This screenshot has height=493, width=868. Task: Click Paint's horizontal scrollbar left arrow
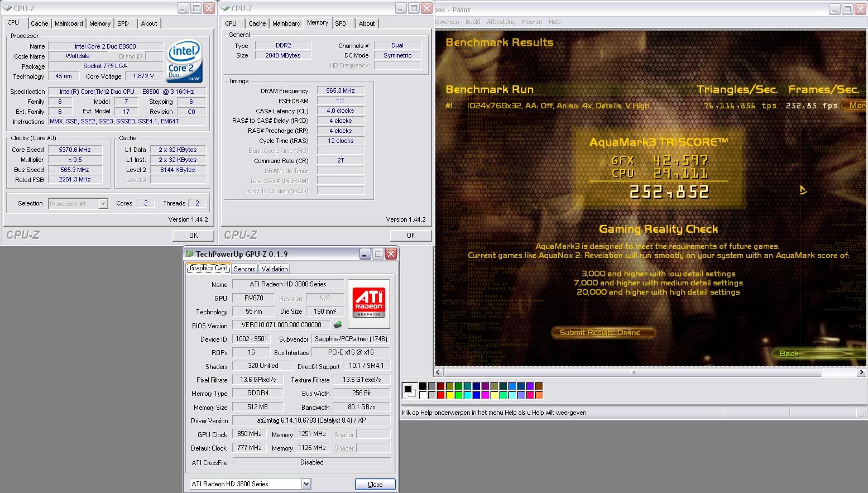pyautogui.click(x=439, y=372)
